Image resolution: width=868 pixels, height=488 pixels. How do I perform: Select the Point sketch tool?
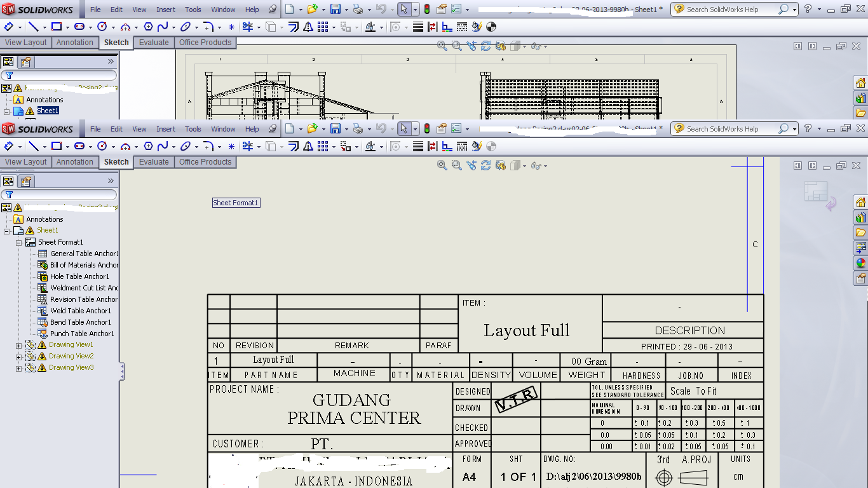click(x=231, y=146)
